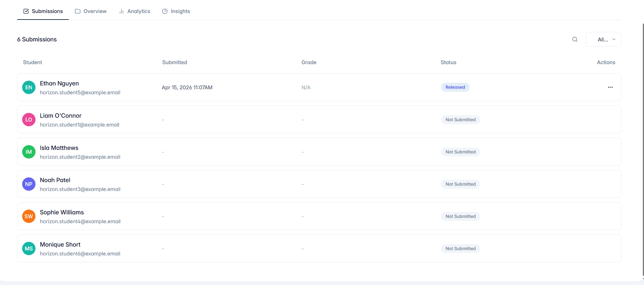Click email horizon.student1@example.email
Screen dimensions: 644x285
click(80, 125)
